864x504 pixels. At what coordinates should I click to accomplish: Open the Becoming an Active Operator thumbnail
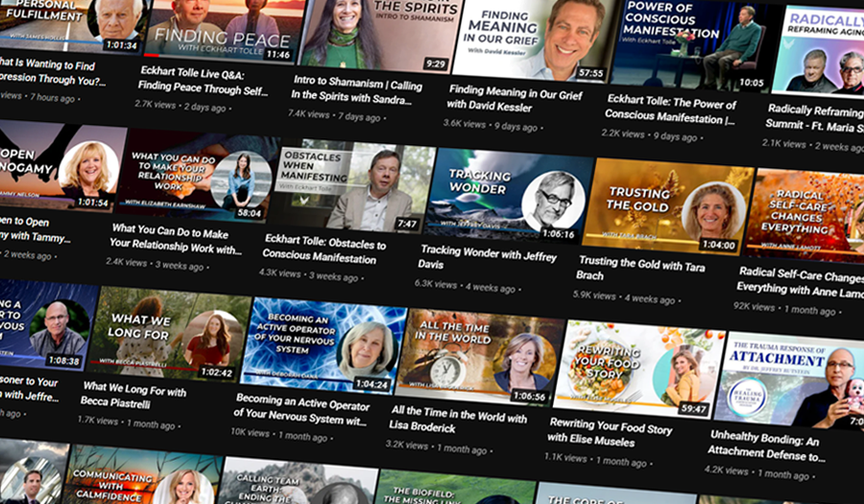[324, 346]
